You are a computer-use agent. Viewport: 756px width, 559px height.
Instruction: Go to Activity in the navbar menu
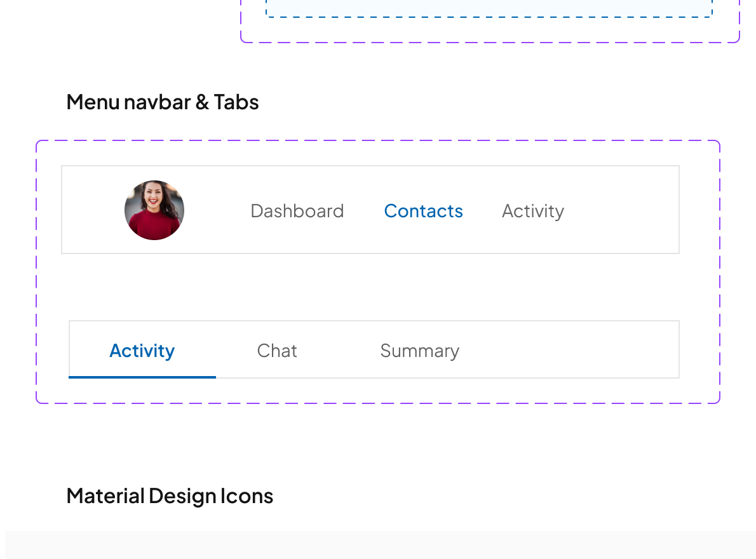point(532,211)
